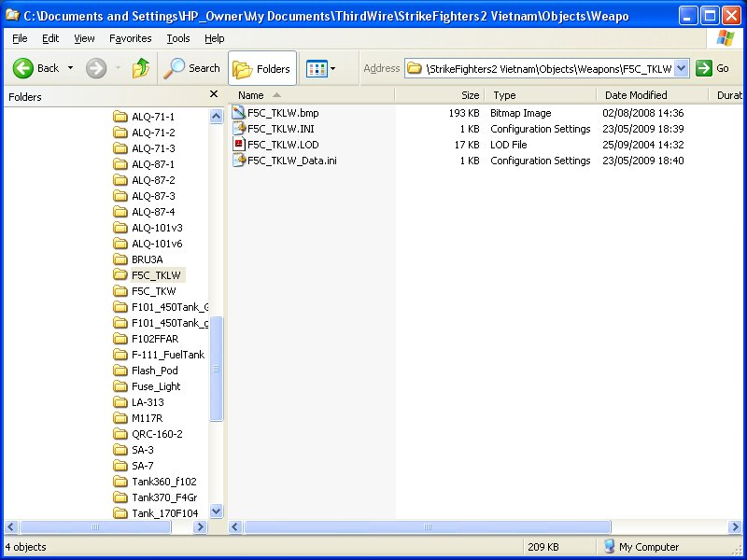The width and height of the screenshot is (747, 560).
Task: Click folder tree scroll up arrow
Action: 217,116
